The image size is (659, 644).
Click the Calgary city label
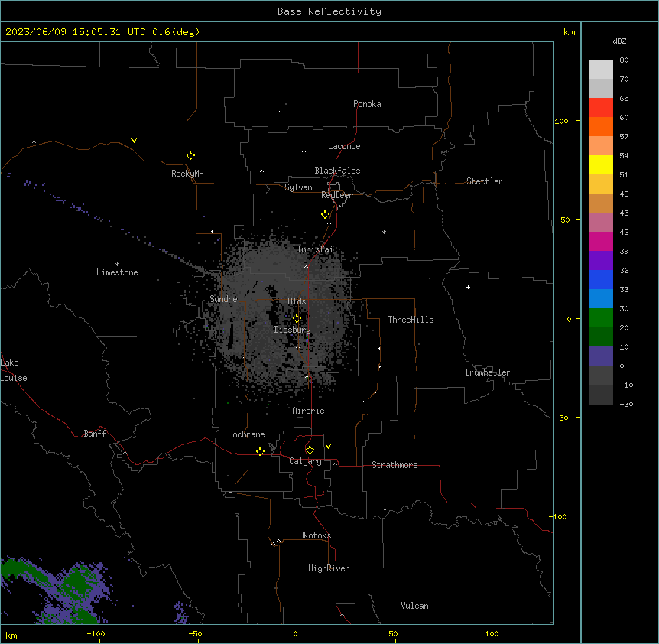[x=305, y=461]
